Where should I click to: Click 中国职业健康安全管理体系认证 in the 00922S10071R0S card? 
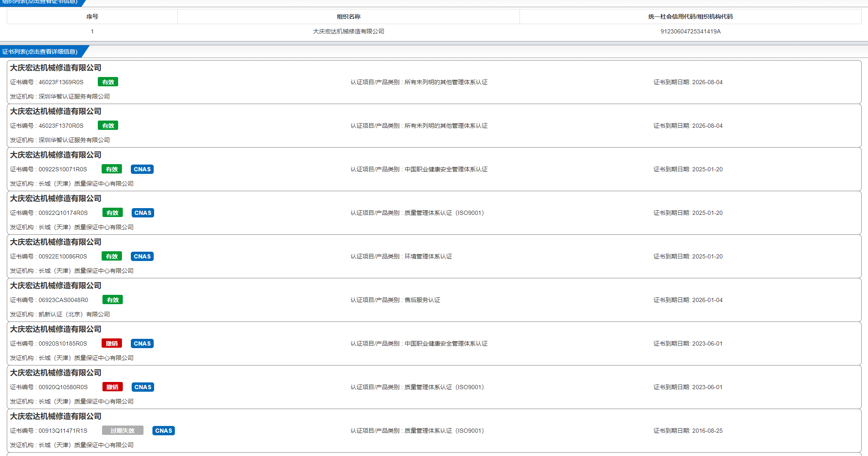446,169
